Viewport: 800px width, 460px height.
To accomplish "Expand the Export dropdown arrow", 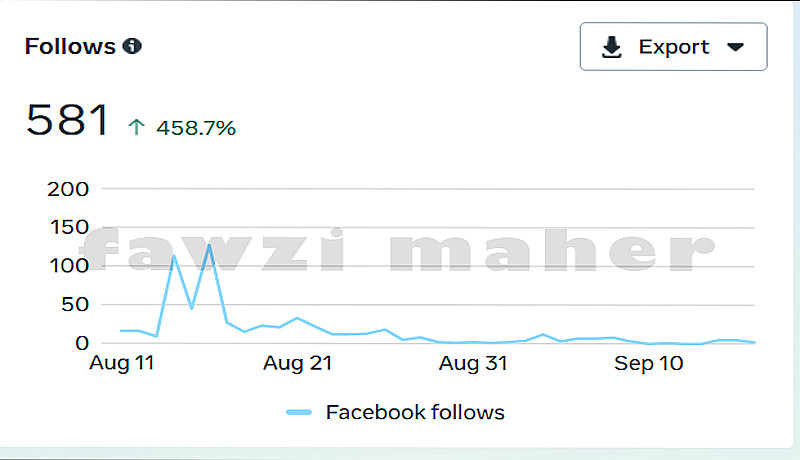I will pos(735,47).
